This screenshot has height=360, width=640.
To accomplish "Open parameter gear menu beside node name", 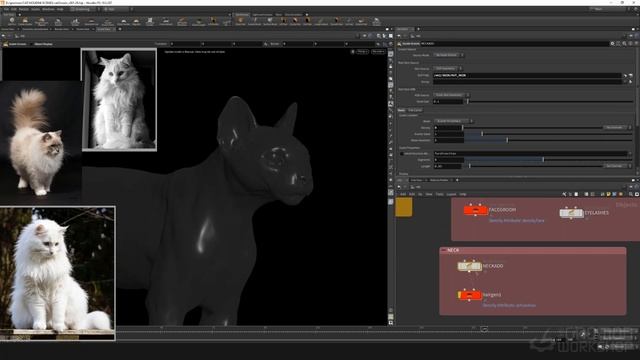I will tap(612, 43).
